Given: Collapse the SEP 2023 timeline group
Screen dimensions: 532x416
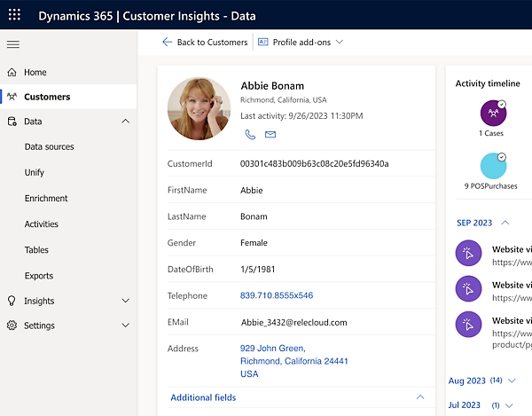Looking at the screenshot, I should pyautogui.click(x=505, y=223).
